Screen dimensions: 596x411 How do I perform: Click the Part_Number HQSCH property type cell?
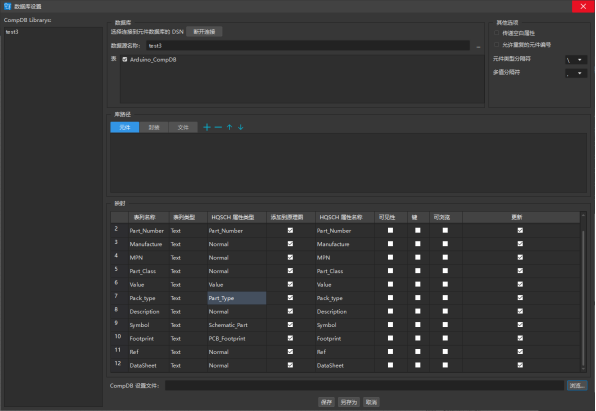point(236,231)
